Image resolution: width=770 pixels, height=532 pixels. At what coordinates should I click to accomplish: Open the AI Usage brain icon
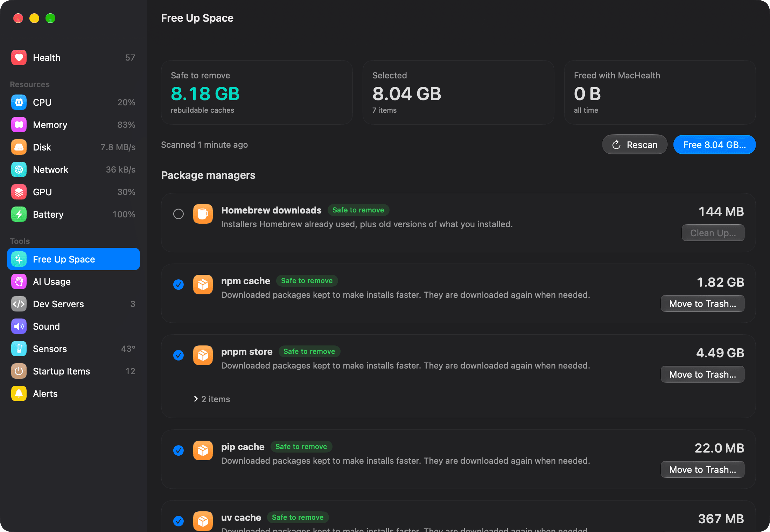tap(19, 282)
